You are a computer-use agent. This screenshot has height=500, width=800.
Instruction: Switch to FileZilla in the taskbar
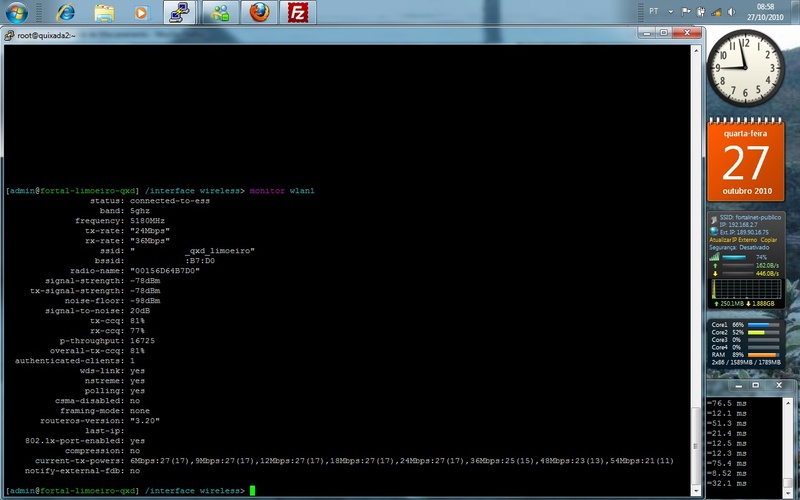(298, 12)
